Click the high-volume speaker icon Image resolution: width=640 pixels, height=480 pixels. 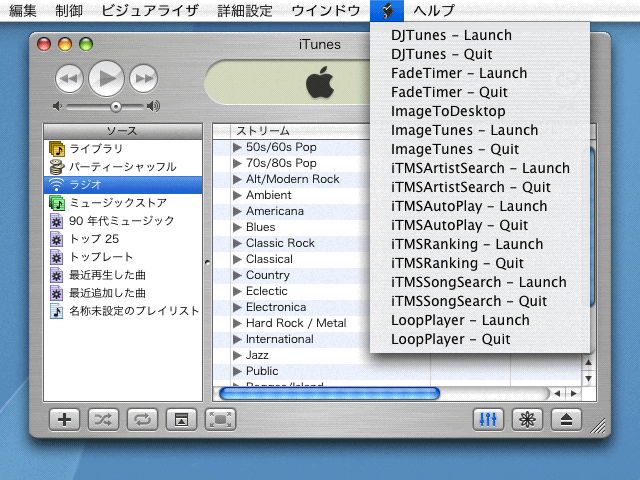click(153, 107)
